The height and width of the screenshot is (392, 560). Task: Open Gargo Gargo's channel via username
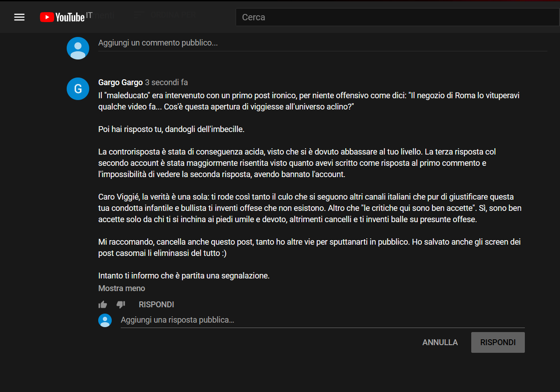(120, 82)
